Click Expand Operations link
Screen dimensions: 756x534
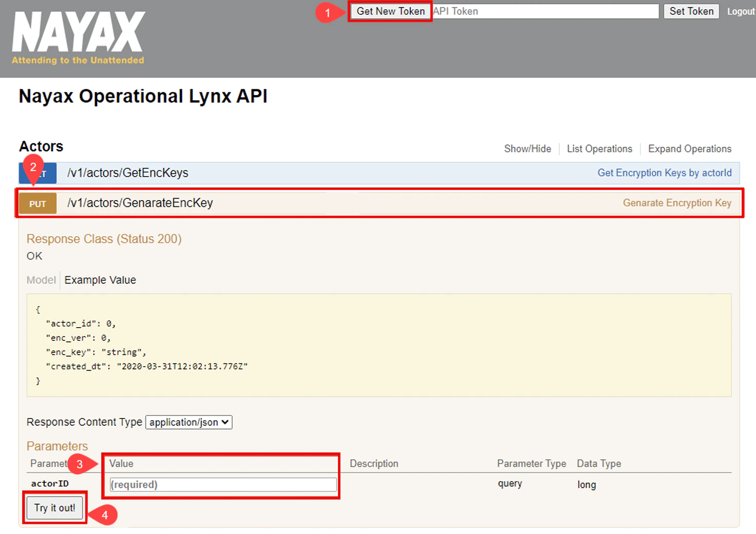pyautogui.click(x=690, y=149)
